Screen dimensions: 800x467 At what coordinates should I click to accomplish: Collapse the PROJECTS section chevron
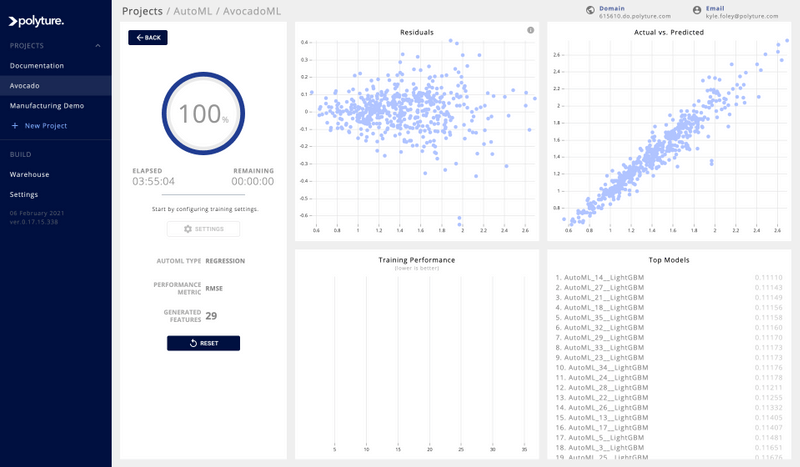click(x=97, y=46)
